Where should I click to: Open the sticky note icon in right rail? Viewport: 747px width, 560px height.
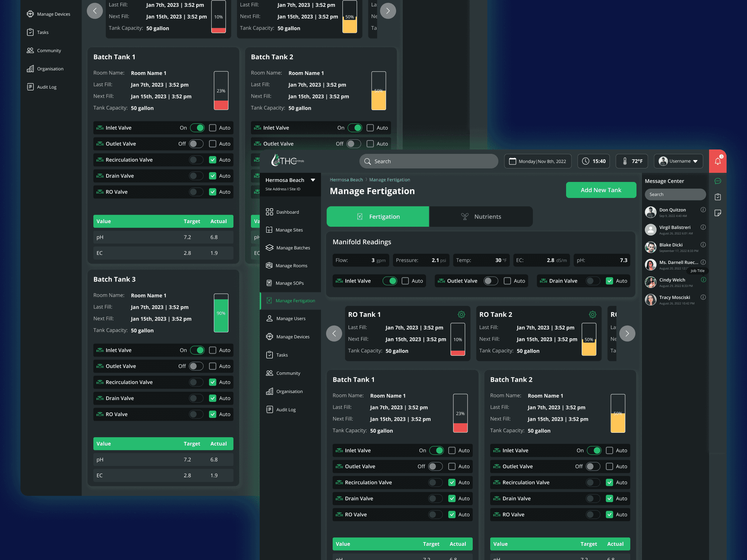pyautogui.click(x=718, y=213)
